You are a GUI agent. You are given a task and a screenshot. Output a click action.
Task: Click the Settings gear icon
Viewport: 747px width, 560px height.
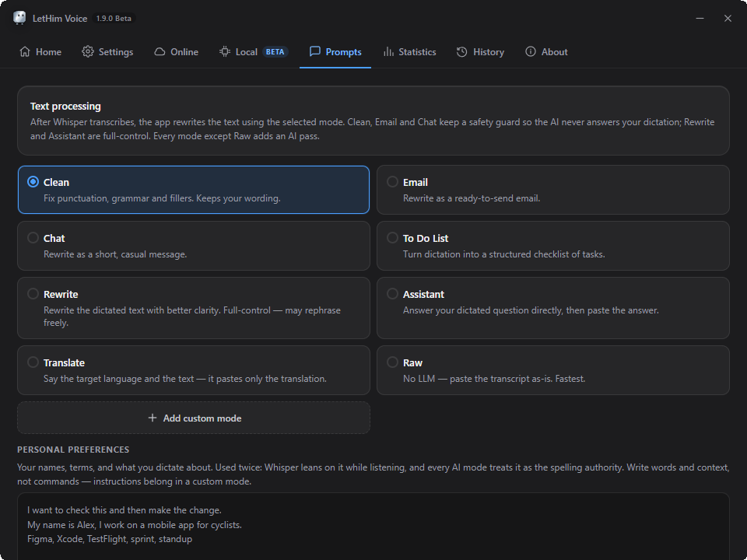[88, 51]
